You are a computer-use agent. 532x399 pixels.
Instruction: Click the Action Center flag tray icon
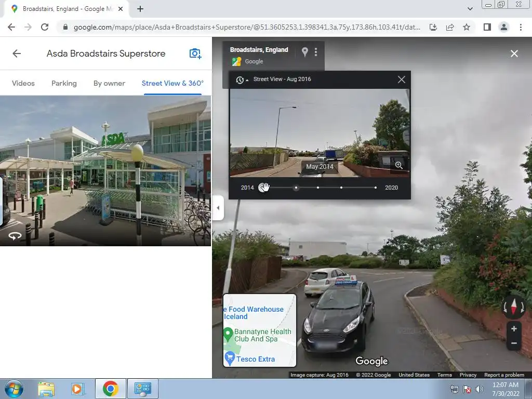pos(467,389)
